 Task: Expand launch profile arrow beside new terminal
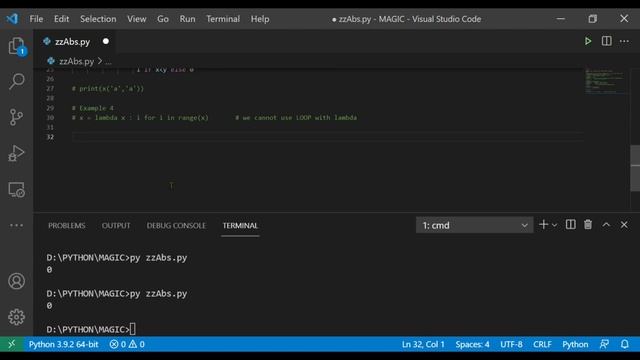click(x=554, y=225)
